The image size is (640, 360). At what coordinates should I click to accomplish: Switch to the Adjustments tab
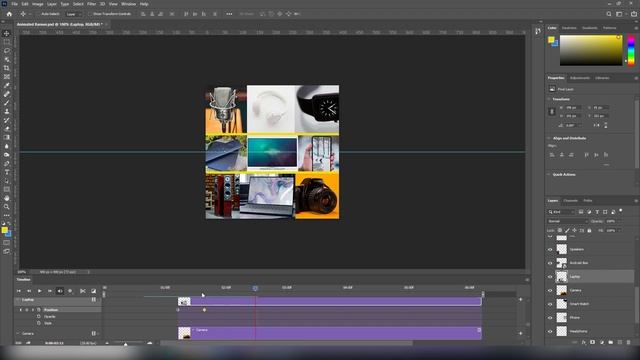580,78
